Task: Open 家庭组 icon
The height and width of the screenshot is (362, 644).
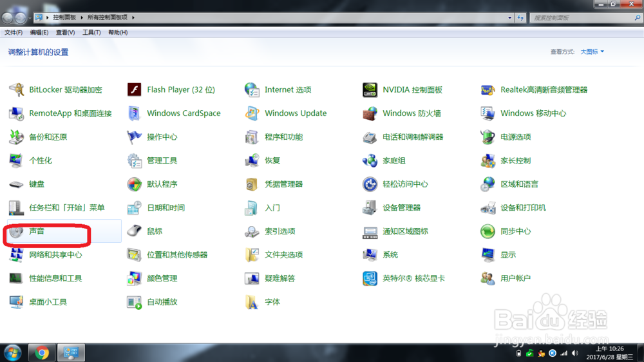Action: pos(370,160)
